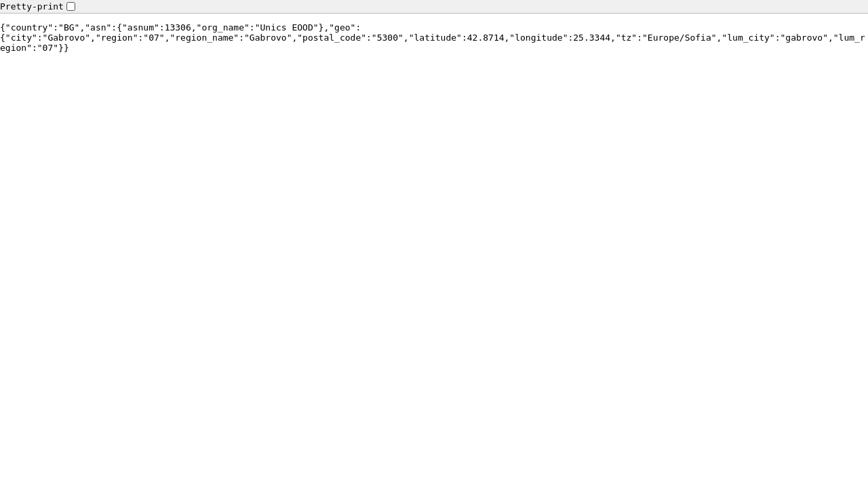Click the "postal_code" key

pos(332,38)
